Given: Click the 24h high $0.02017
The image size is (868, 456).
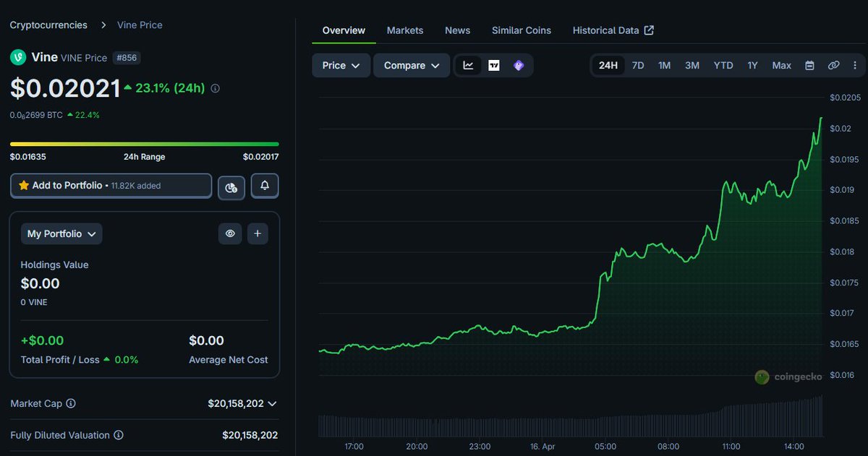Looking at the screenshot, I should 261,157.
